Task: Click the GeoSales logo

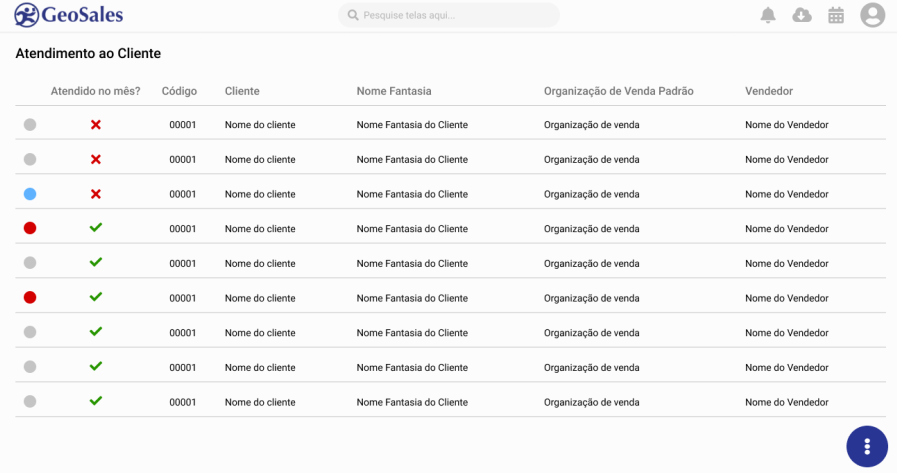Action: (69, 15)
